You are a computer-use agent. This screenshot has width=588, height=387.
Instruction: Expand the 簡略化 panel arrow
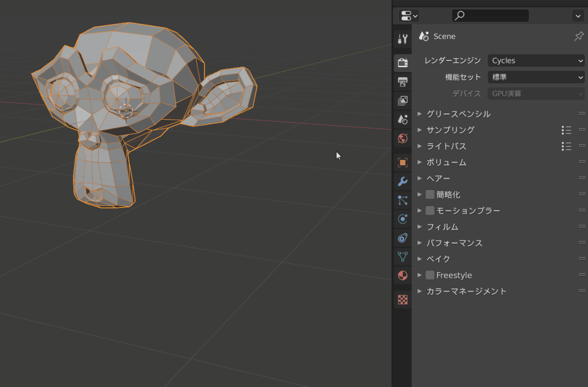point(419,195)
